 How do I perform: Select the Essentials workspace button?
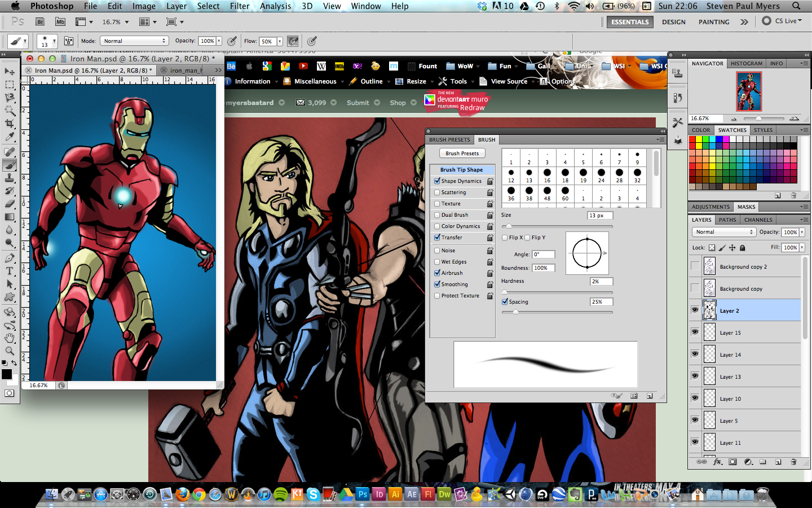coord(630,22)
